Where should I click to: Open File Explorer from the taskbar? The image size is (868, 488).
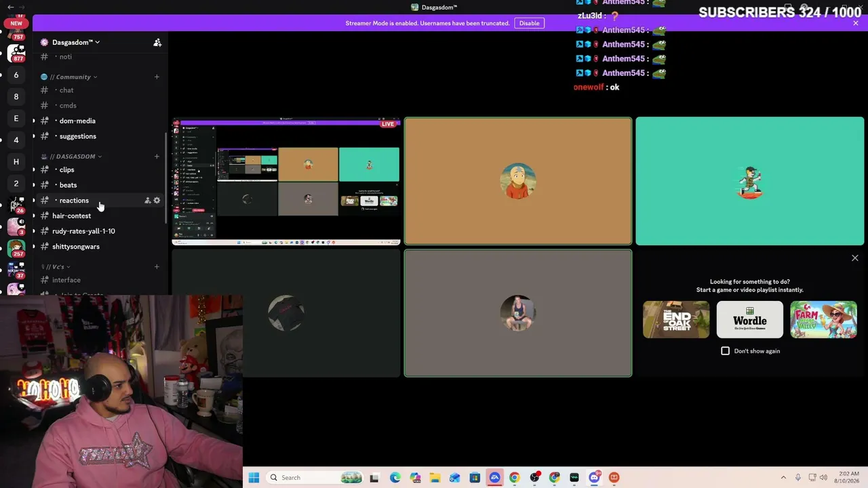435,478
